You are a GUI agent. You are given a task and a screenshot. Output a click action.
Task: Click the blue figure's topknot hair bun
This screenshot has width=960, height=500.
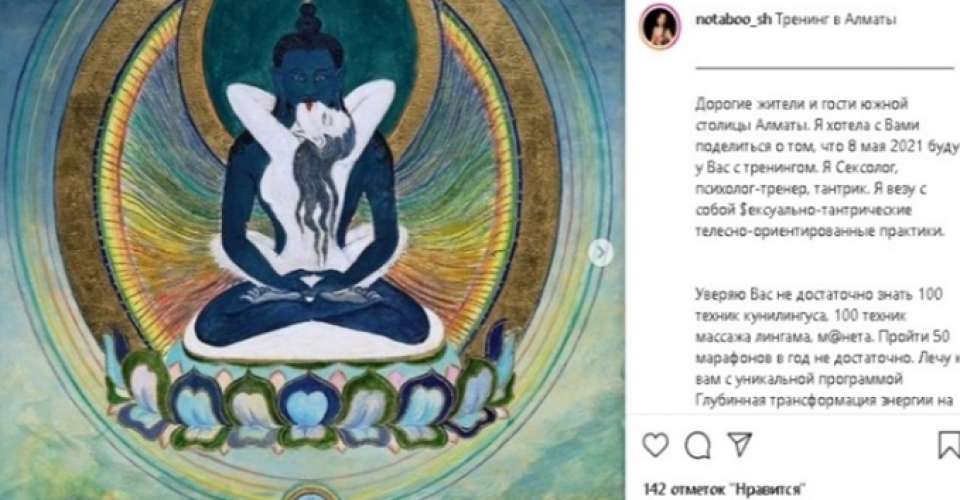(x=307, y=24)
